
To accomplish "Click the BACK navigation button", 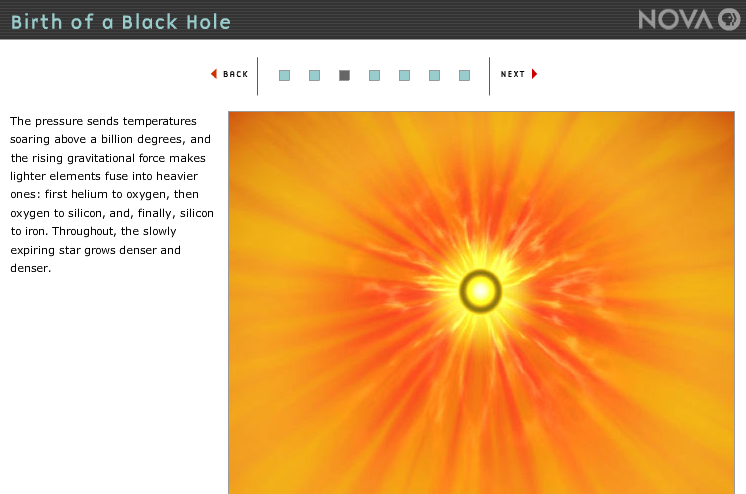I will pyautogui.click(x=230, y=74).
